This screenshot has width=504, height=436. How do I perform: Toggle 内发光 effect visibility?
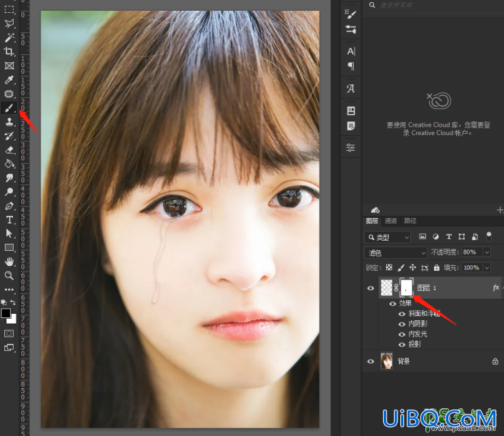pyautogui.click(x=402, y=335)
